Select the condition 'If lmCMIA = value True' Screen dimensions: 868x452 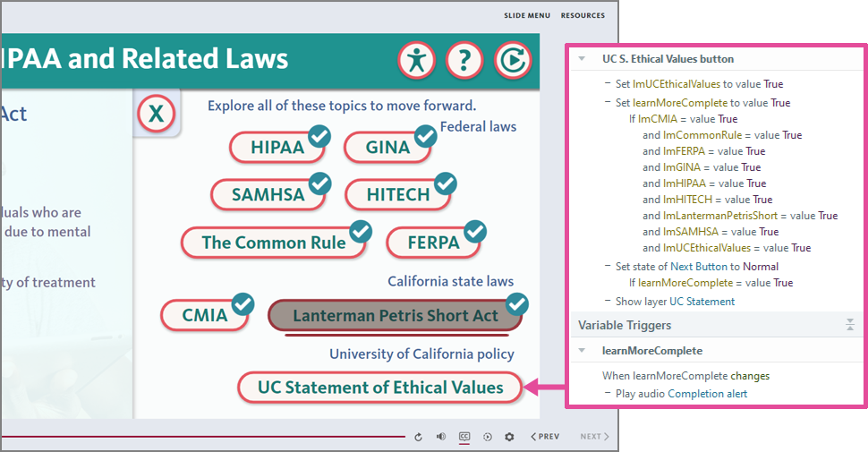683,119
